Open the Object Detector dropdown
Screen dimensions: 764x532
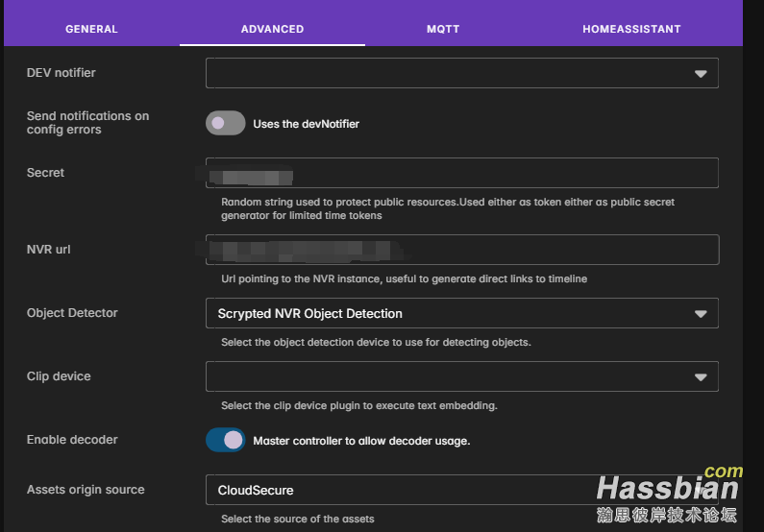point(462,313)
